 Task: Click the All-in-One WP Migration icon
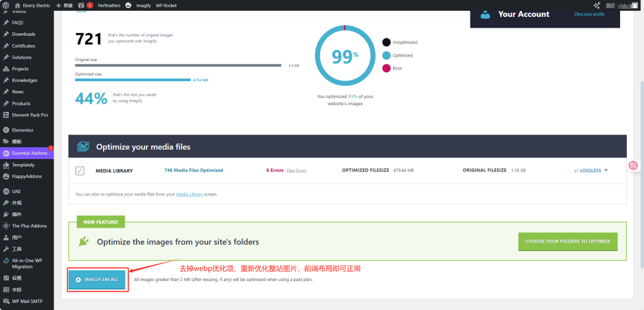click(6, 261)
